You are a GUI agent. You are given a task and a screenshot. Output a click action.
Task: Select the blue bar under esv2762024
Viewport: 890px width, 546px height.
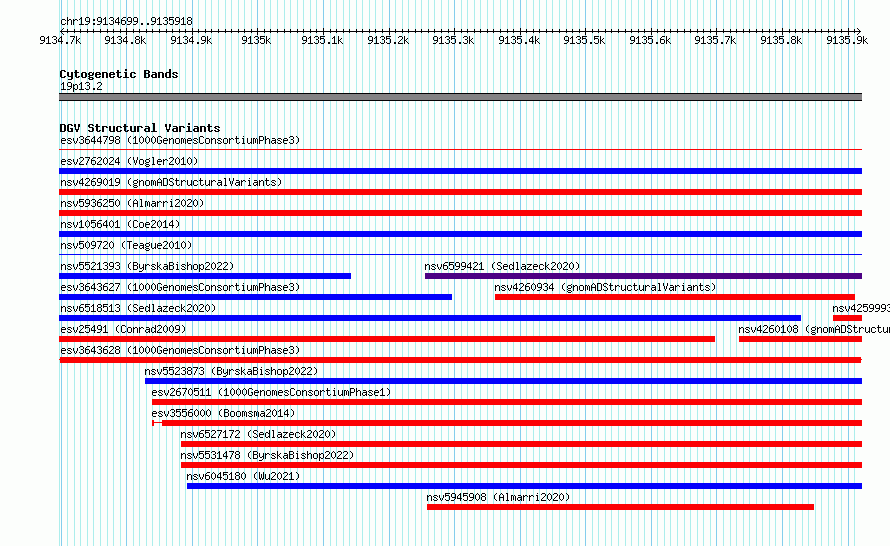tap(460, 171)
